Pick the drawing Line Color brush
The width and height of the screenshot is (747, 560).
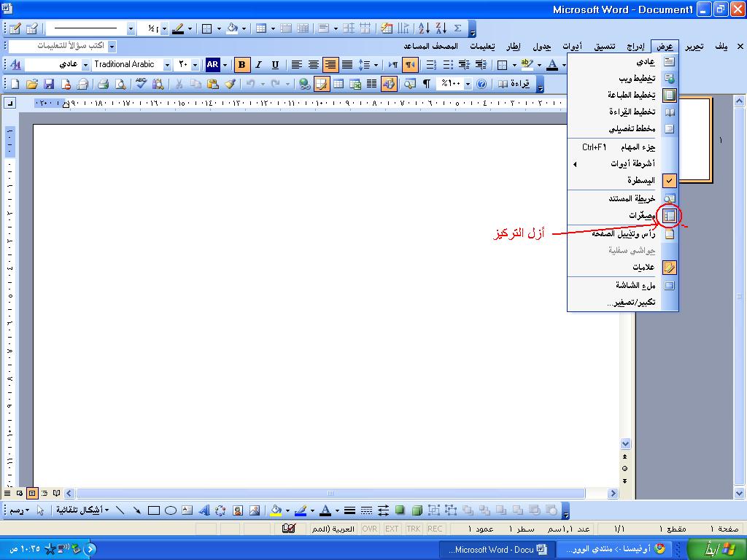tap(300, 510)
